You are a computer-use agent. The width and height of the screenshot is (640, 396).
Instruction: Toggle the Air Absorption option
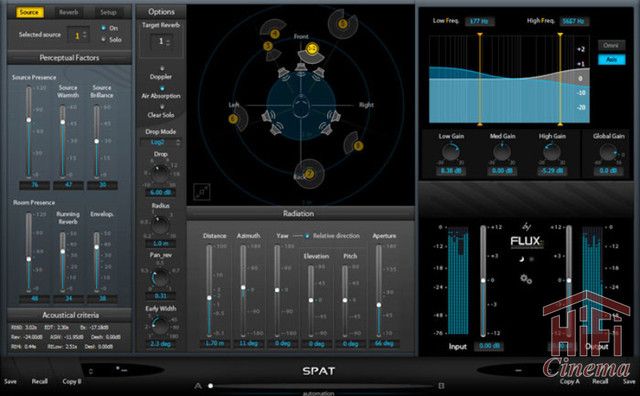(x=162, y=88)
